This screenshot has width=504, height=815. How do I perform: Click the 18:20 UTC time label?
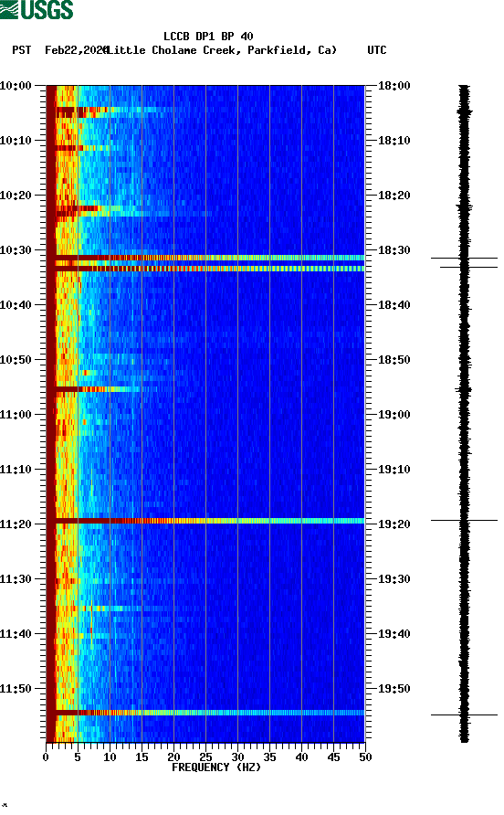click(394, 196)
